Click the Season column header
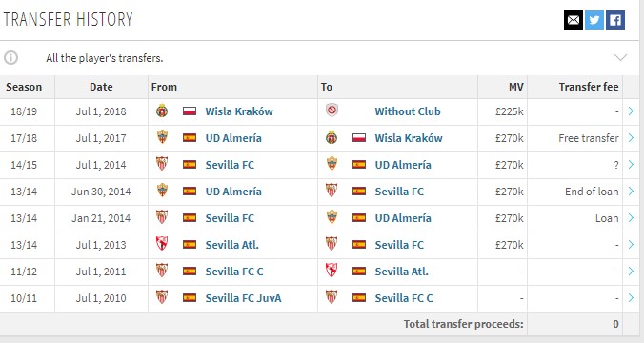644x343 pixels. pyautogui.click(x=24, y=87)
